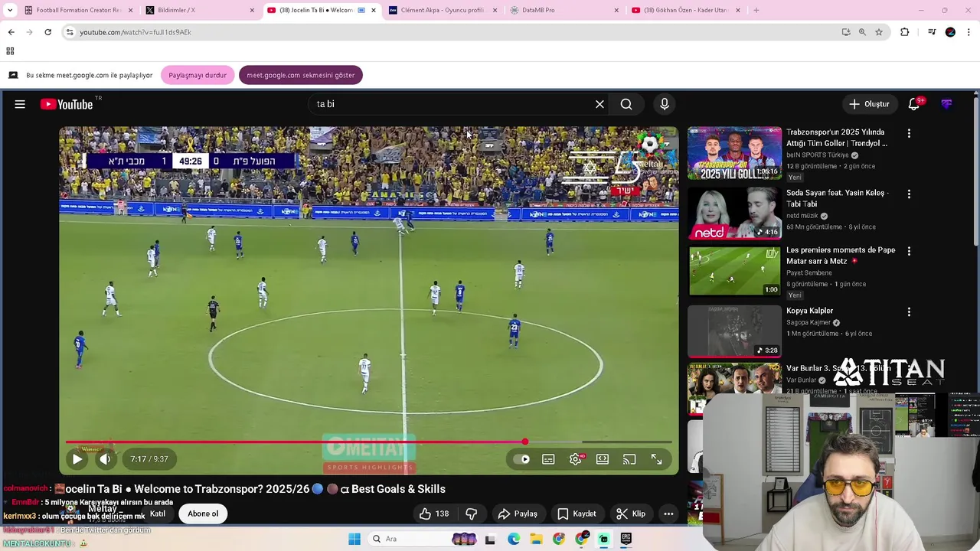Screen dimensions: 980x551
Task: Click the Oluştur create button
Action: pyautogui.click(x=869, y=104)
